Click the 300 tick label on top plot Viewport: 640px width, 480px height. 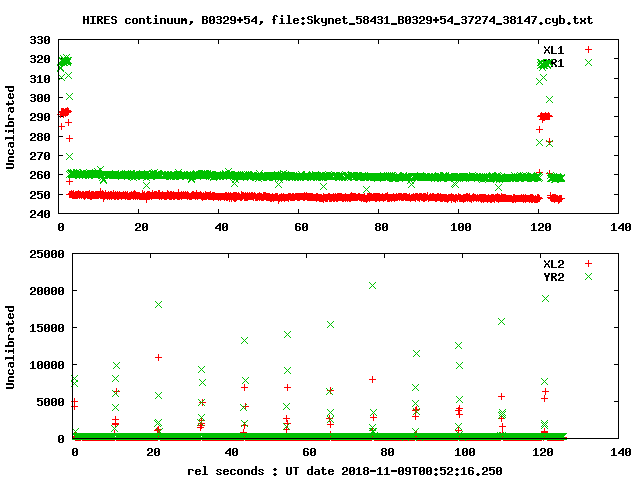[x=40, y=98]
